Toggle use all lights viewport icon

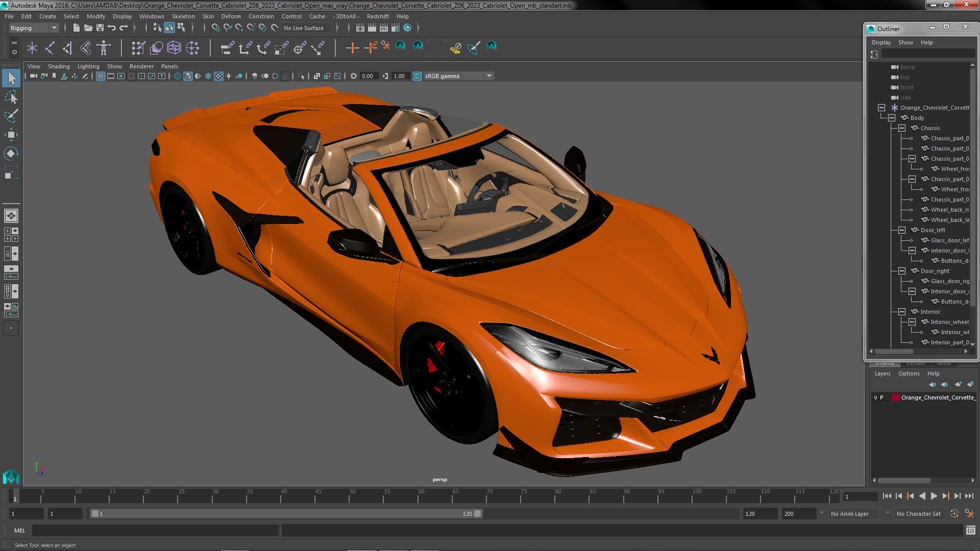[x=229, y=76]
